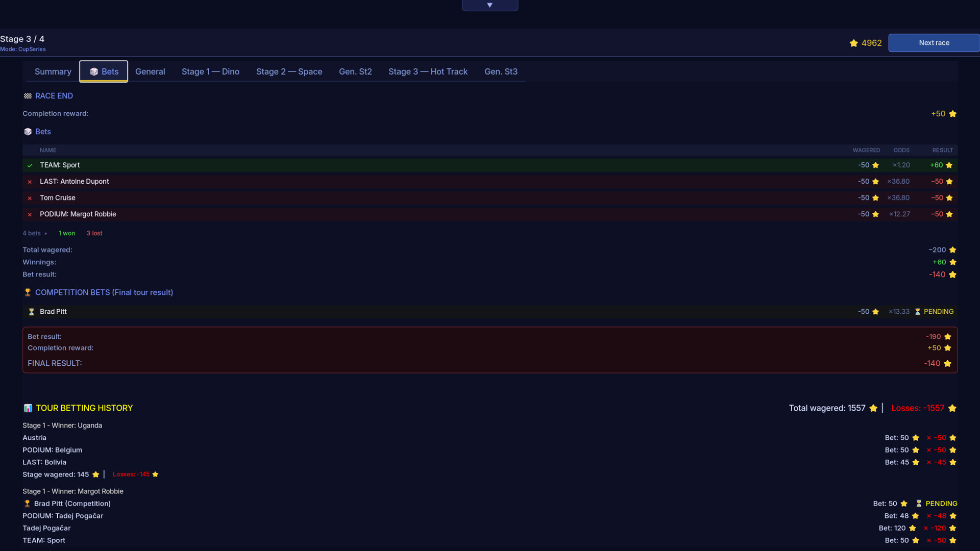Switch to Gen. St2 tab
Viewport: 980px width, 551px height.
[x=355, y=71]
